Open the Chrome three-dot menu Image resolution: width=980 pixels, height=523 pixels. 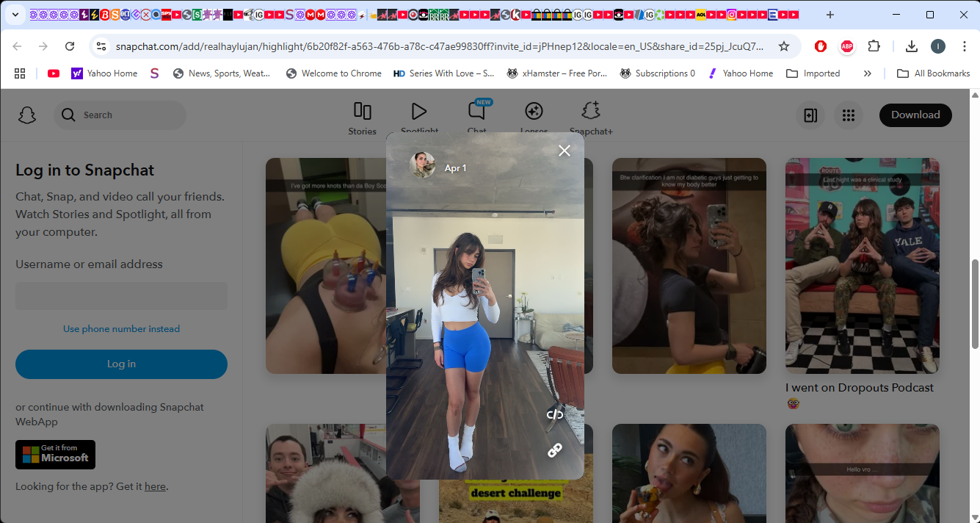965,46
